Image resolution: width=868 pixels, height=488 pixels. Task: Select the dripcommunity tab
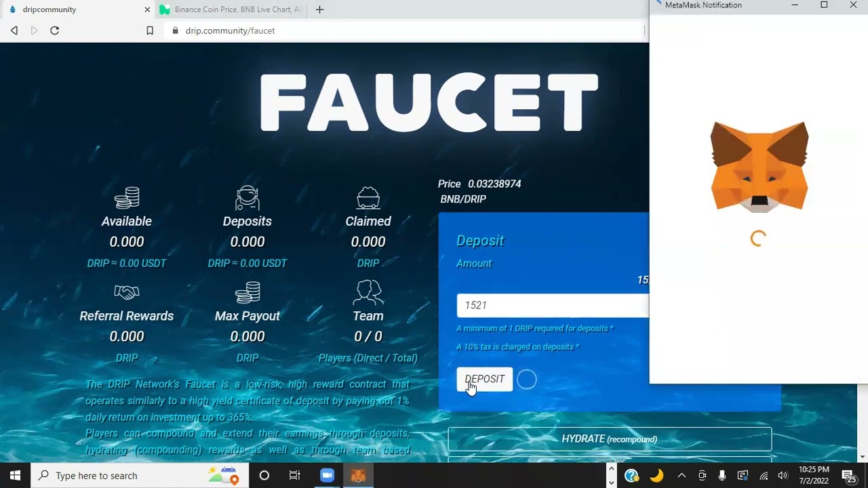[77, 9]
